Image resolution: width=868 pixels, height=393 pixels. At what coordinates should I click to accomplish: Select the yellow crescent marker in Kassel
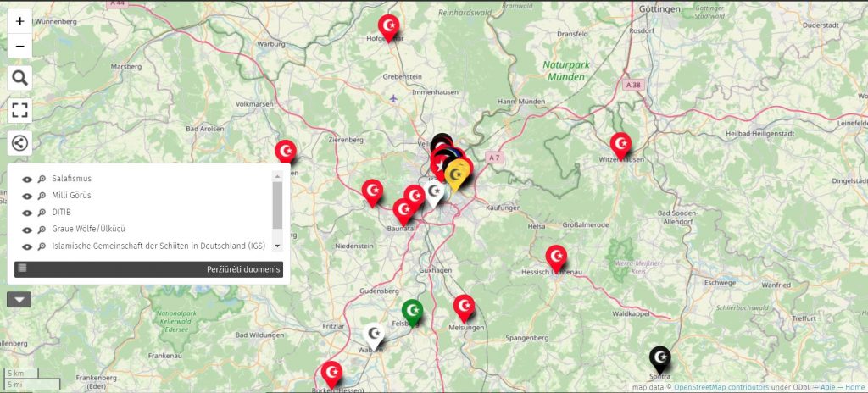(458, 174)
